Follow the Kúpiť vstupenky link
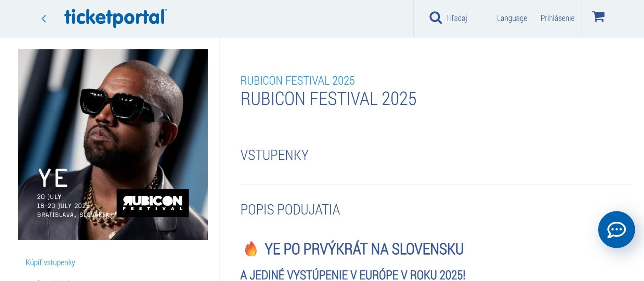 [50, 262]
